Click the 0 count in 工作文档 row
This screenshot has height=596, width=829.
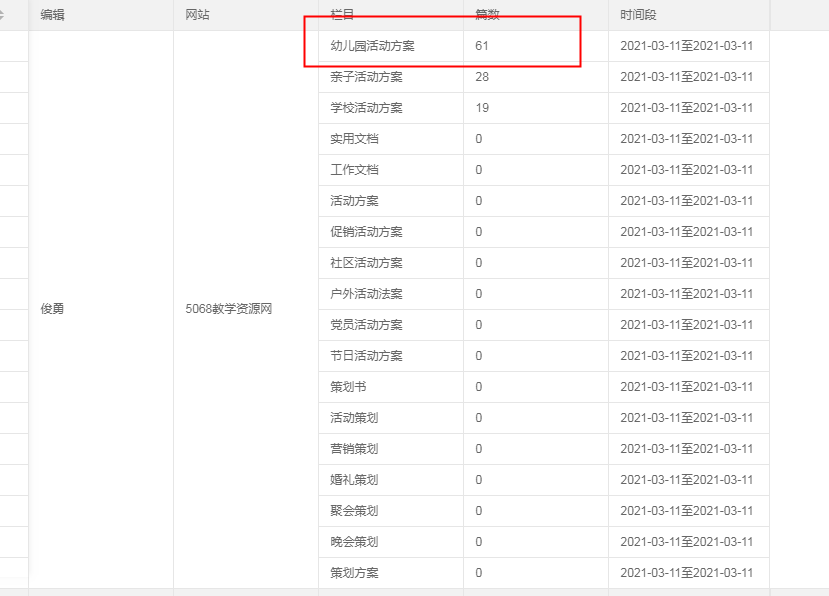point(478,170)
